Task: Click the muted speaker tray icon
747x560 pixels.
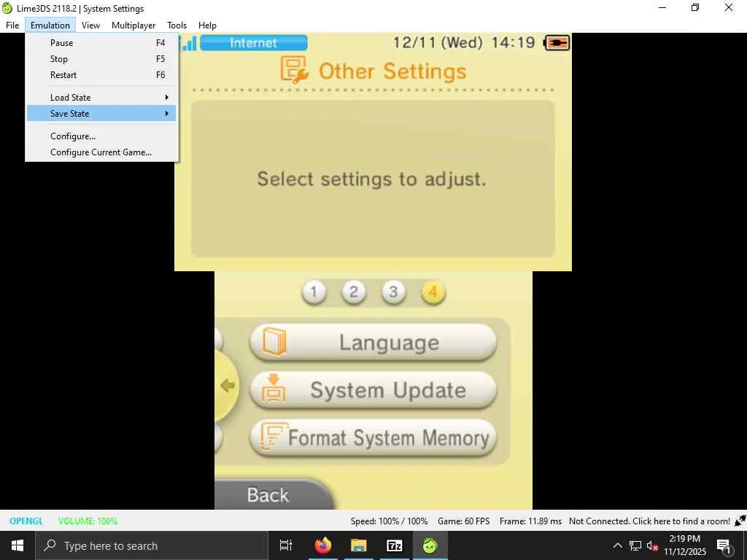Action: point(652,545)
